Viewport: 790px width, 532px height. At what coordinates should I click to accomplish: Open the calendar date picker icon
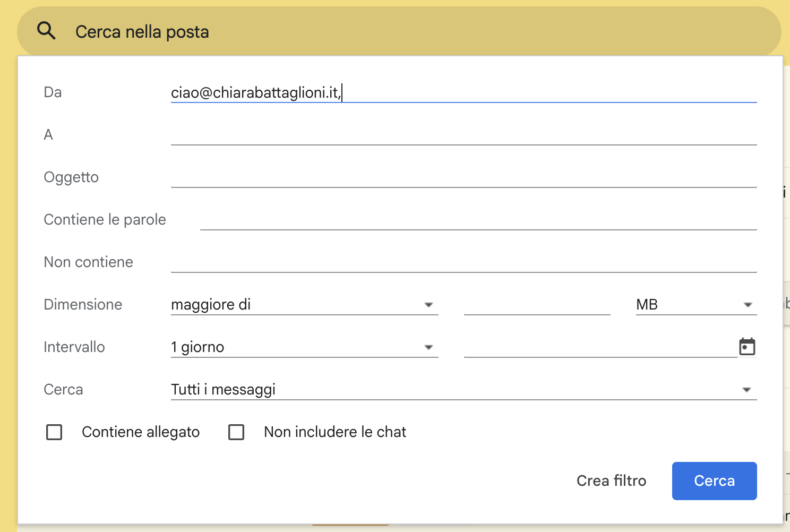tap(747, 347)
